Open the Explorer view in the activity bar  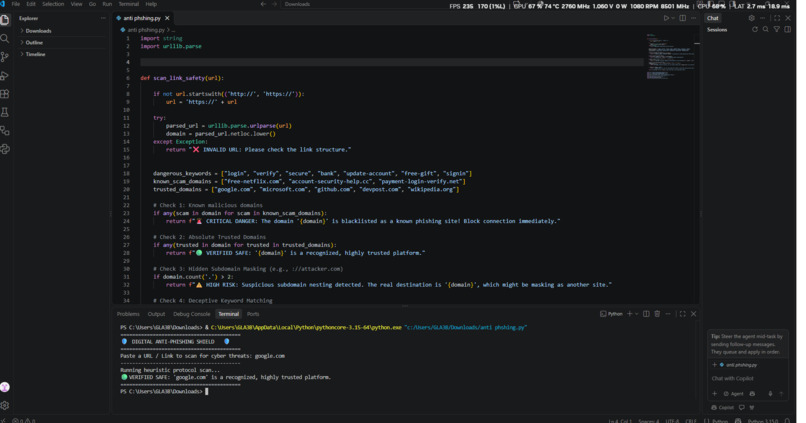[5, 20]
